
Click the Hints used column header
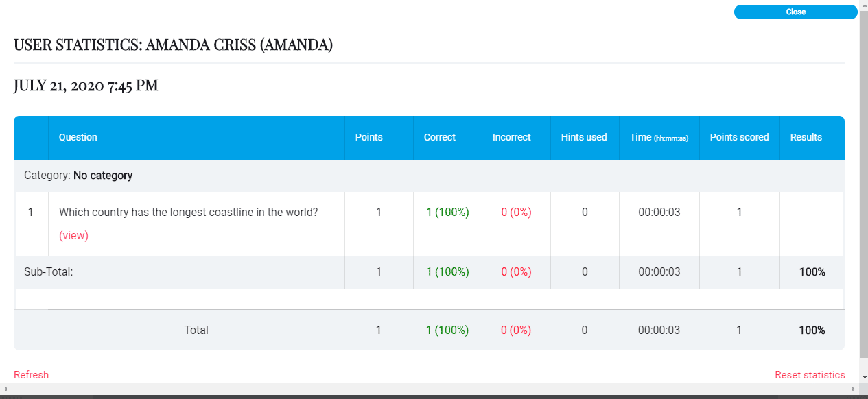584,137
